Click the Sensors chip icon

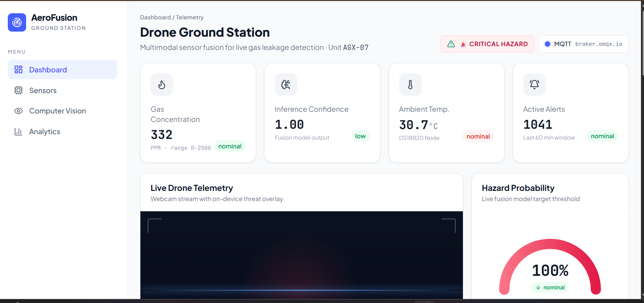click(18, 90)
